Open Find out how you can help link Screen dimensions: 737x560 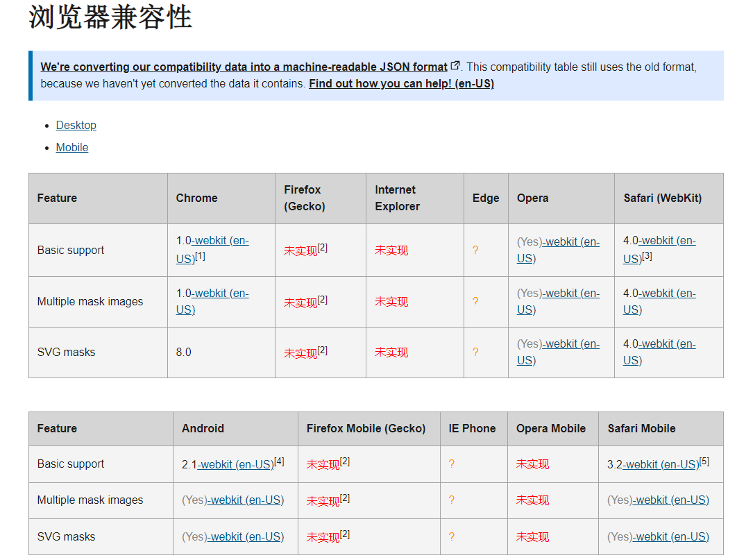coord(403,83)
